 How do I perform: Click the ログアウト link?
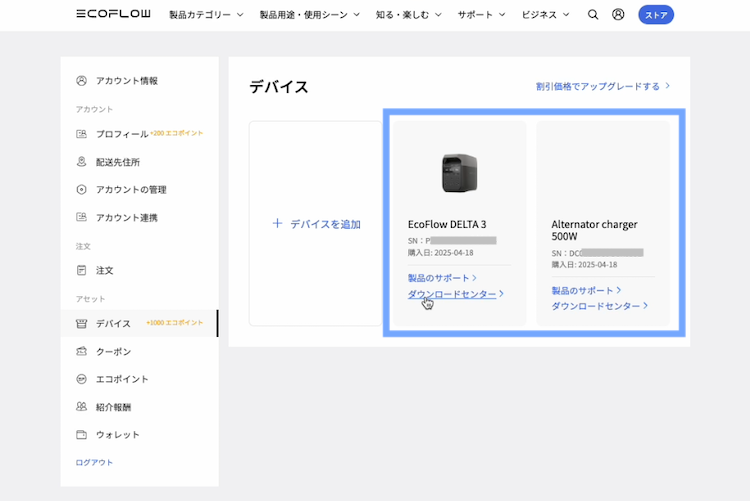pyautogui.click(x=94, y=462)
